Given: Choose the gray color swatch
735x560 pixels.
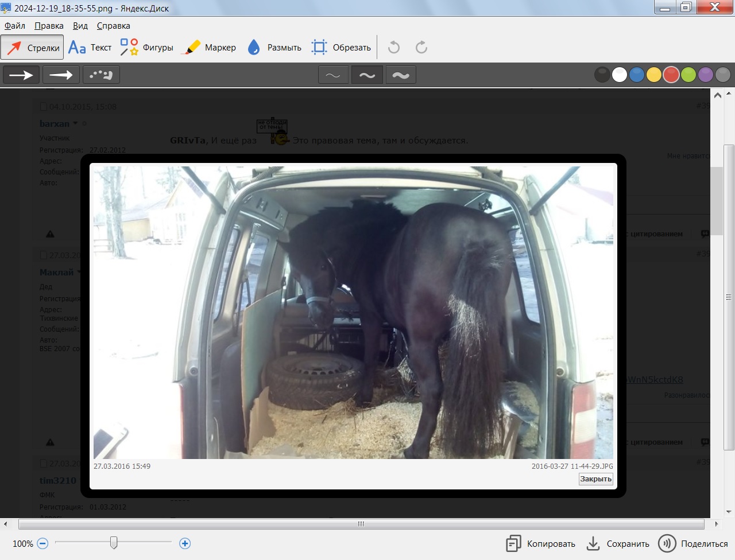Looking at the screenshot, I should coord(723,75).
